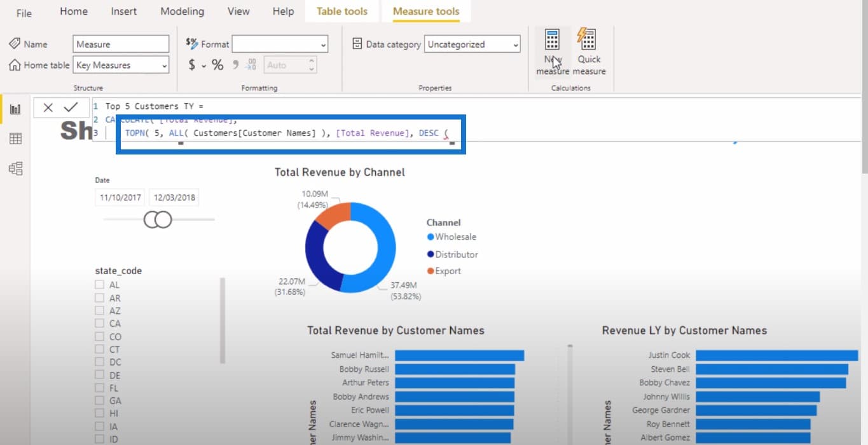Click the Auto decimal places stepper

(x=312, y=65)
